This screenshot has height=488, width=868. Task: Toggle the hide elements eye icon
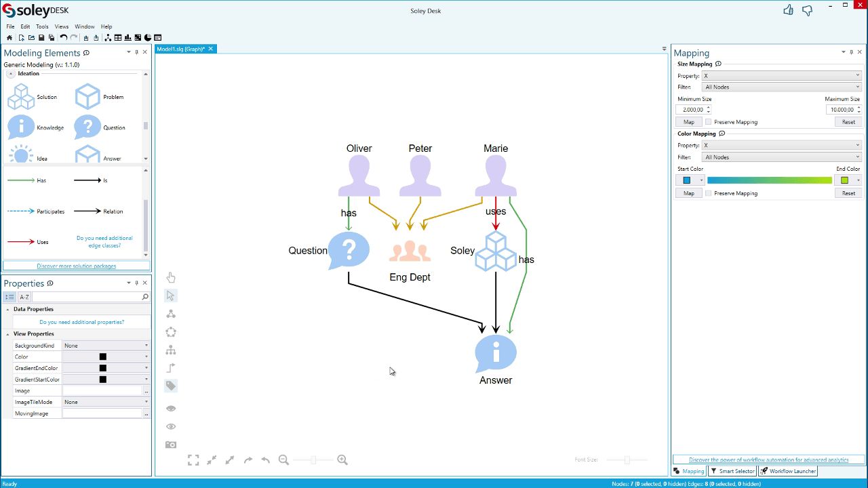(x=170, y=408)
